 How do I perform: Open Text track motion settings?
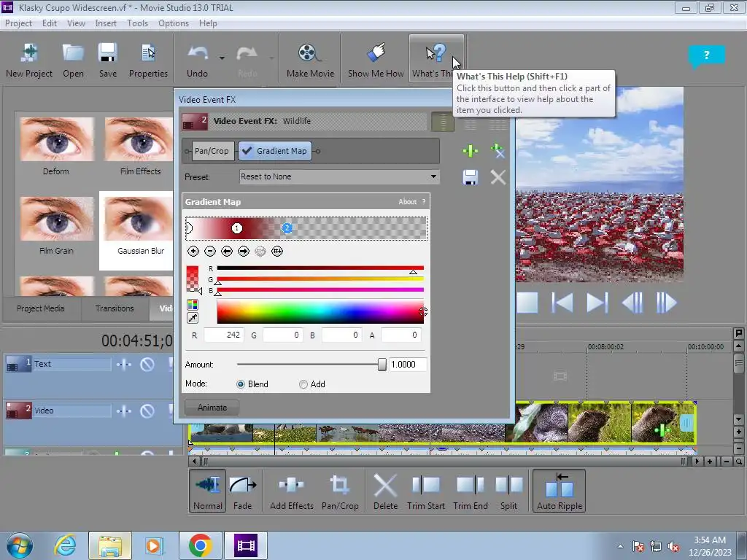point(124,365)
